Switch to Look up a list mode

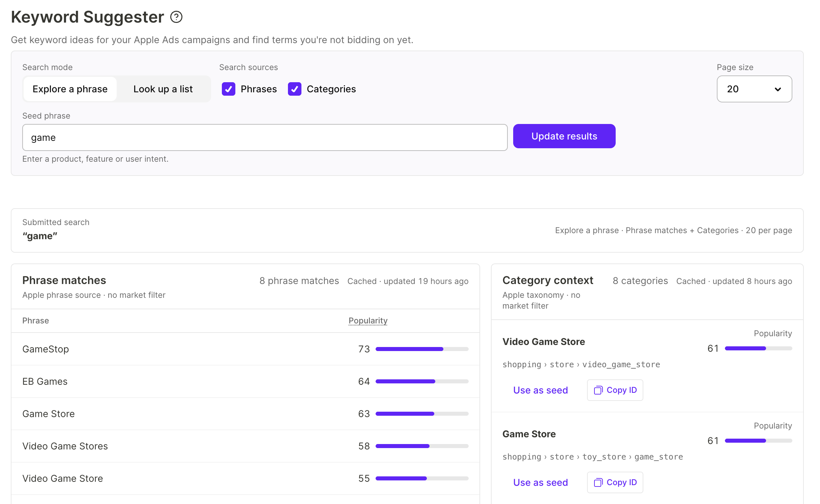pos(163,89)
